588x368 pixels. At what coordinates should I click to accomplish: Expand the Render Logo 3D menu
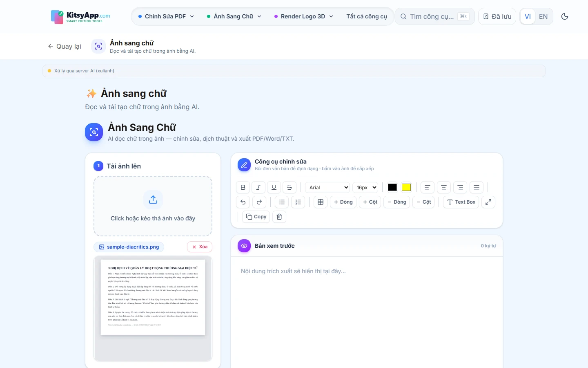tap(304, 16)
